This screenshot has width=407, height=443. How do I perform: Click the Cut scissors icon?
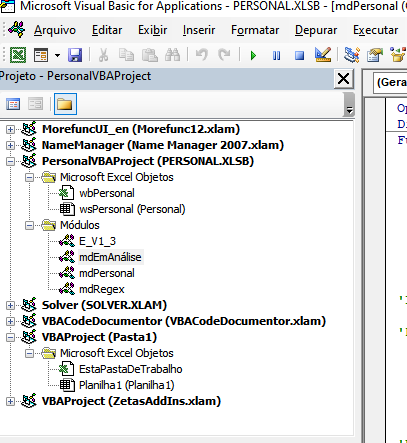coord(103,55)
